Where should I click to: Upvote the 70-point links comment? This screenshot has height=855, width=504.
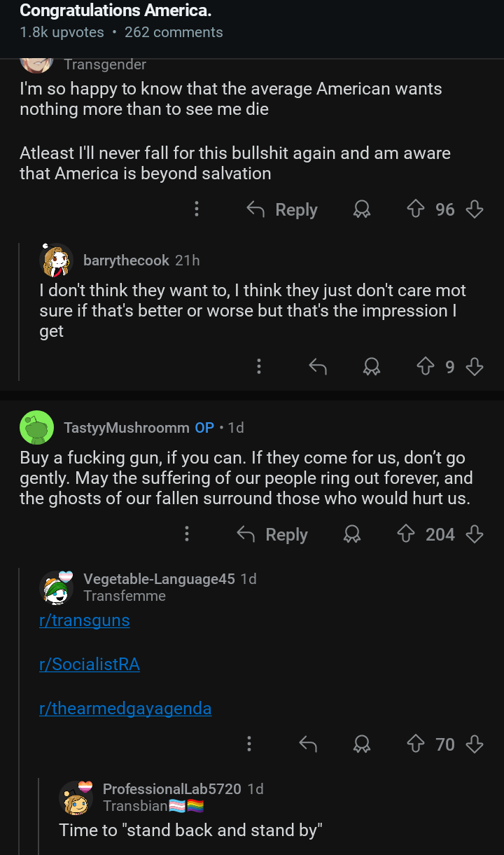tap(416, 744)
